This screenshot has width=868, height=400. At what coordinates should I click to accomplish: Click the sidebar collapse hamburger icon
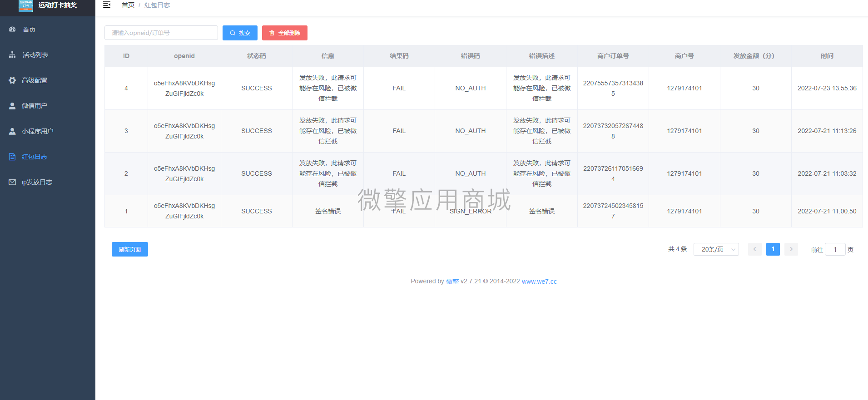pyautogui.click(x=107, y=5)
